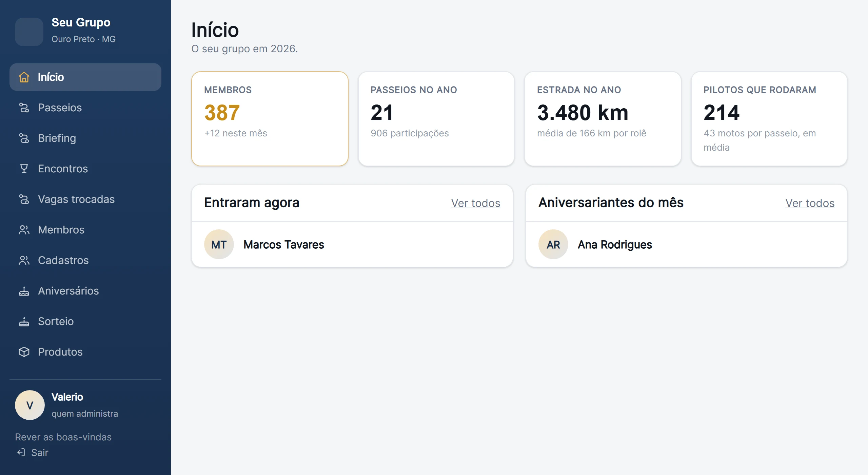Click the icon beside Vagas trocadas
868x475 pixels.
[x=24, y=199]
